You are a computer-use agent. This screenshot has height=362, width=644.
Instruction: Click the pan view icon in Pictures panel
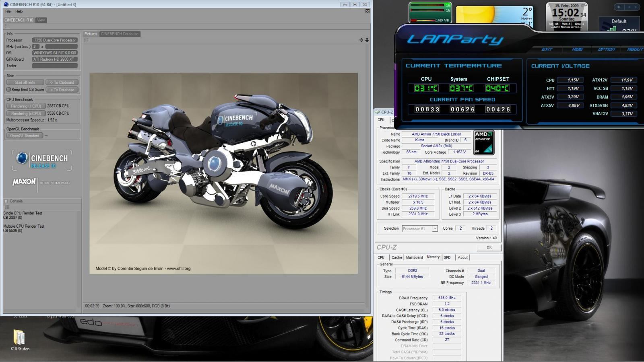[x=361, y=40]
